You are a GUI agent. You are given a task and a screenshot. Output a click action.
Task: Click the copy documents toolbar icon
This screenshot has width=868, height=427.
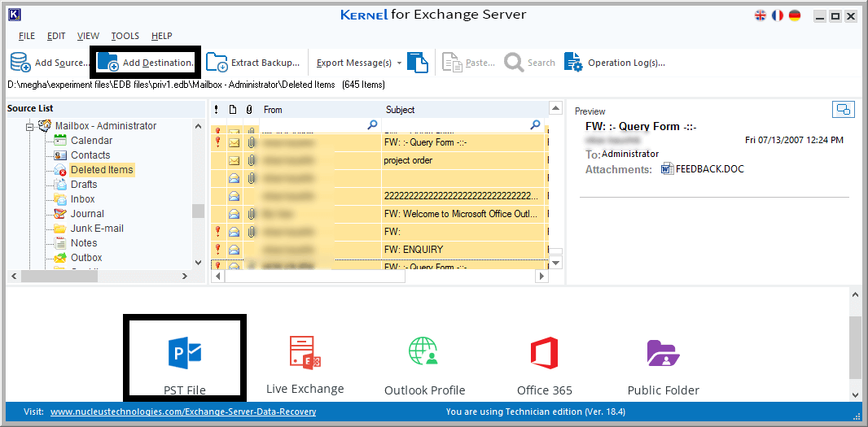tap(418, 63)
